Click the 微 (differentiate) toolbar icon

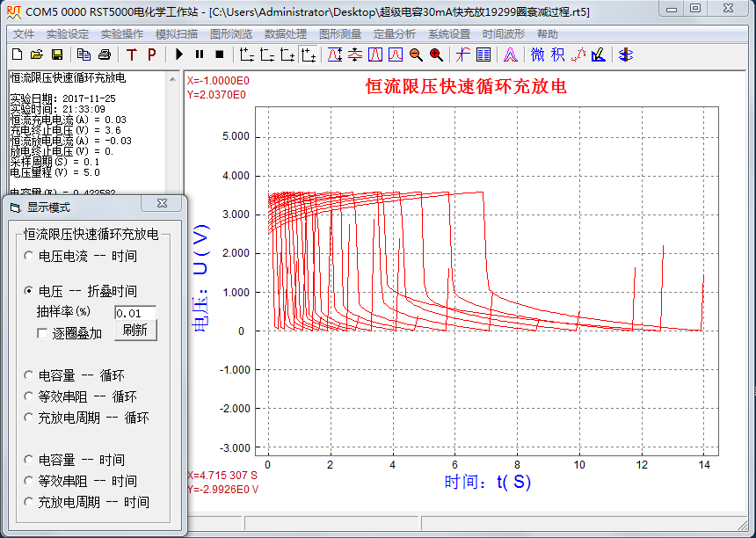coord(538,55)
